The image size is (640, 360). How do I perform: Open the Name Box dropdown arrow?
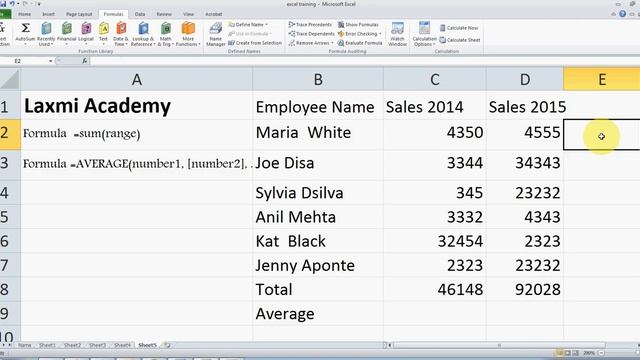click(x=51, y=61)
